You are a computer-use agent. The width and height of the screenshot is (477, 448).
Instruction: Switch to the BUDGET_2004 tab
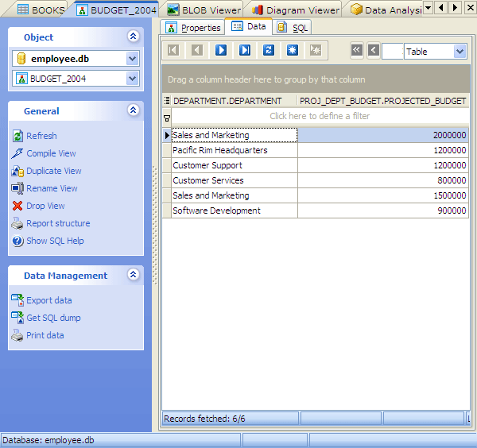[x=116, y=10]
